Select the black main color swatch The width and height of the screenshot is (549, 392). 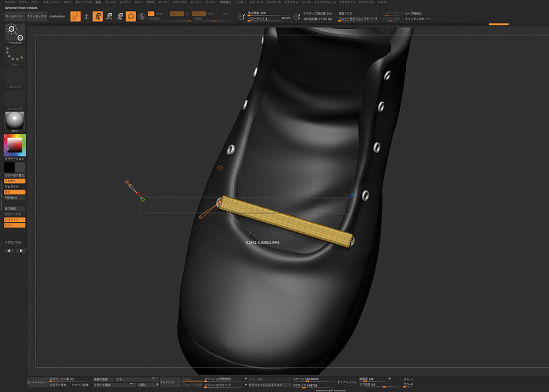pyautogui.click(x=9, y=167)
